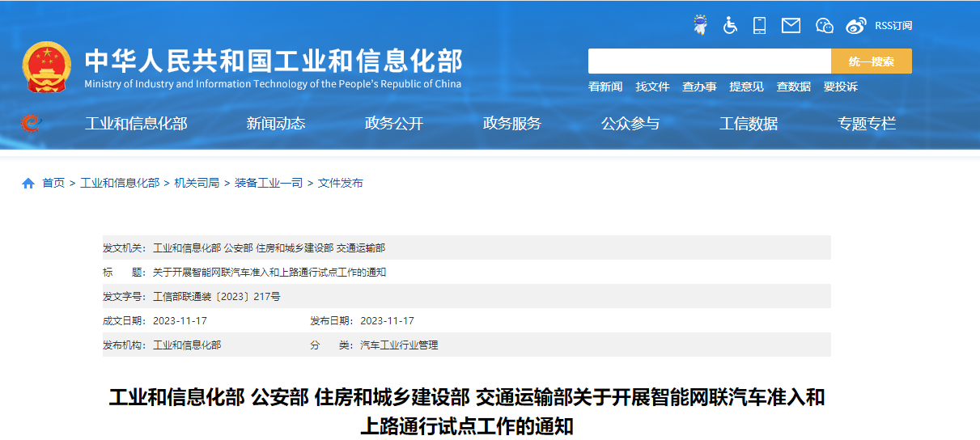
Task: Open 工业和信息化部 breadcrumb link
Action: pos(120,184)
